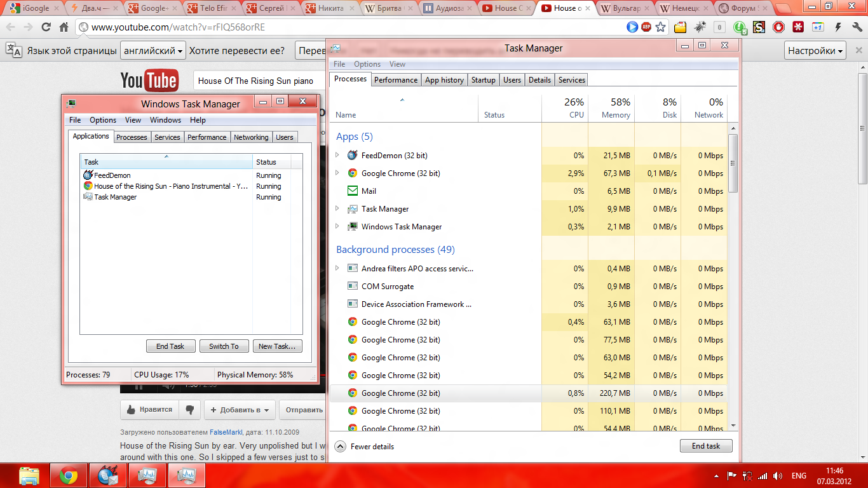Click the Task Manager process list scrollbar

(x=733, y=162)
